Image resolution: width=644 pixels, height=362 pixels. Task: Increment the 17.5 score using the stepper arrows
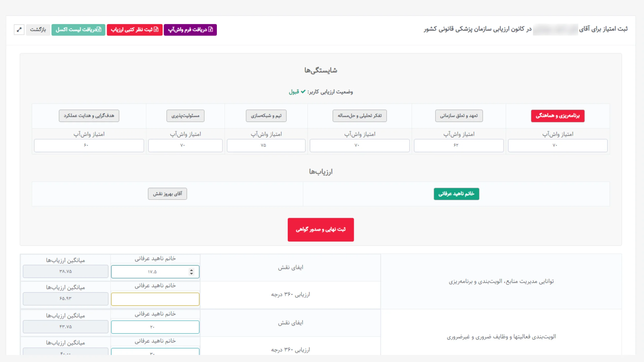pyautogui.click(x=191, y=270)
